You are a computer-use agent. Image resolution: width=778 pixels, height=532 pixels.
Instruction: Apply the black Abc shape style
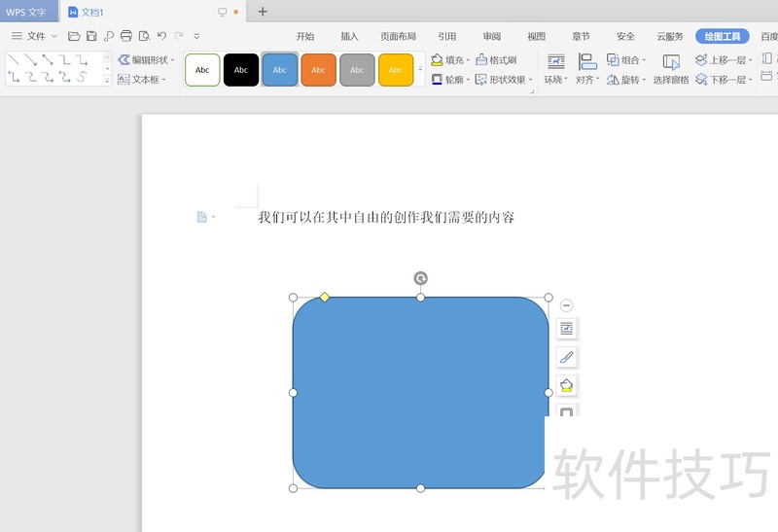tap(241, 70)
